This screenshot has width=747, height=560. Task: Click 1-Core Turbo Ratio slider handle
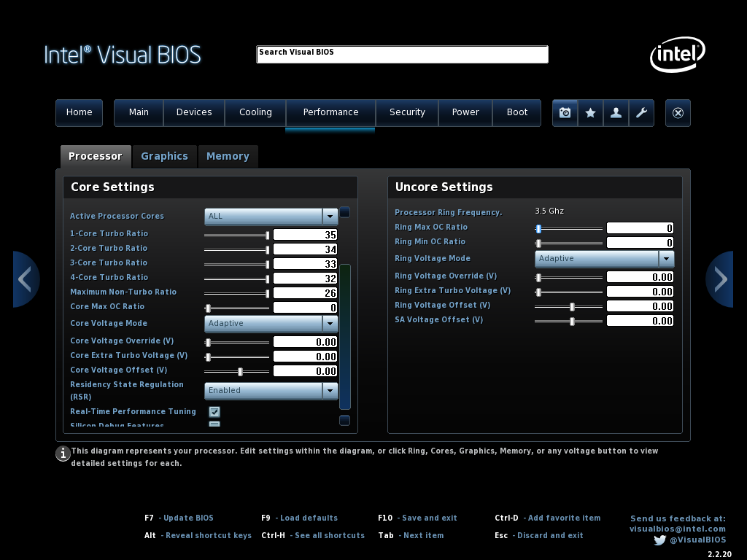(267, 236)
